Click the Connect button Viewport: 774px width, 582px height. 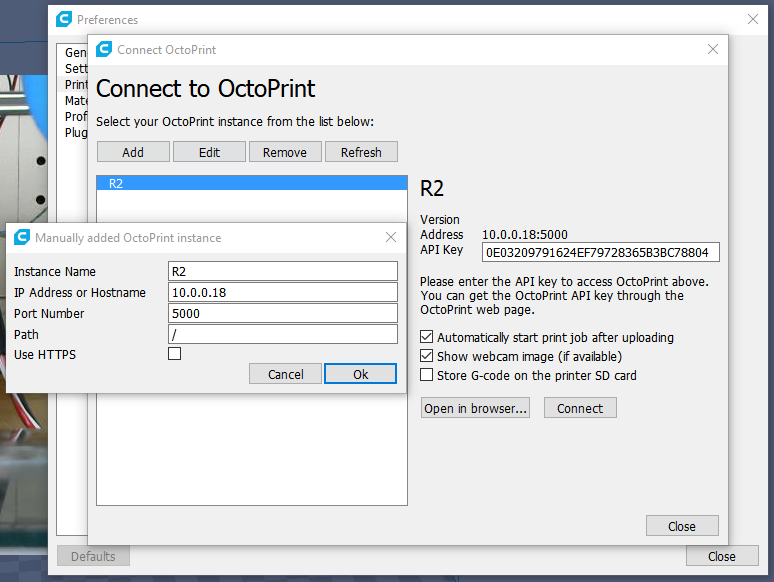click(580, 408)
